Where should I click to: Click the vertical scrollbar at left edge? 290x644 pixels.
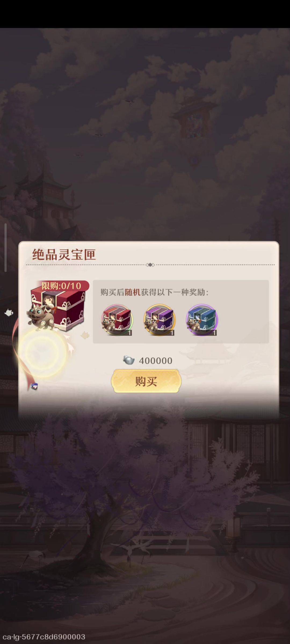[5, 248]
